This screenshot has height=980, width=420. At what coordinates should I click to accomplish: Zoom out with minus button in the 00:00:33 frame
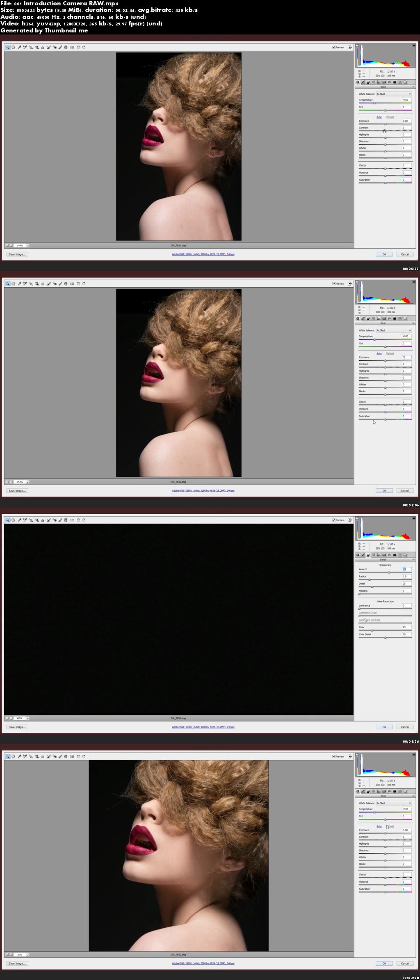point(7,245)
